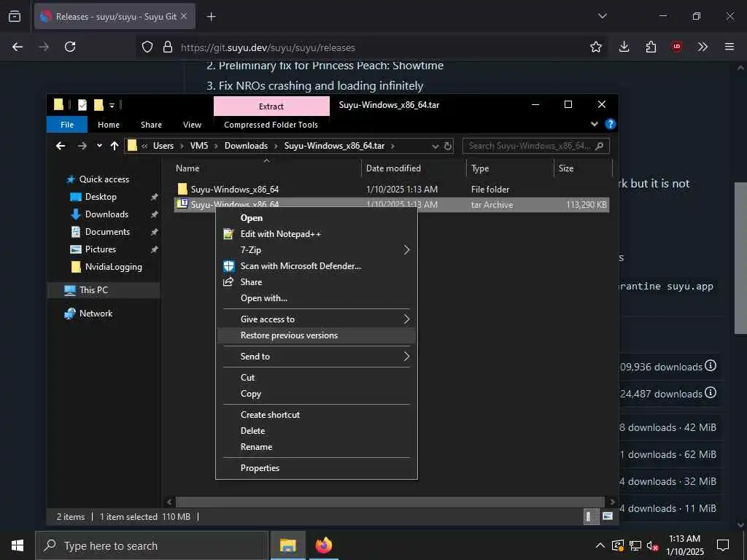Choose Rename from context menu
The width and height of the screenshot is (747, 560).
(317, 447)
